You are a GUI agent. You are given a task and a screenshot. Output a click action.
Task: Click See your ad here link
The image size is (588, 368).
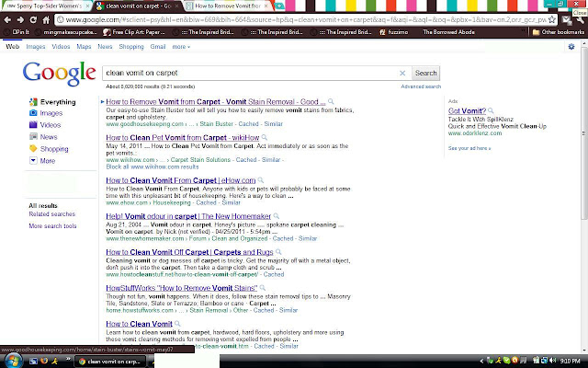469,148
